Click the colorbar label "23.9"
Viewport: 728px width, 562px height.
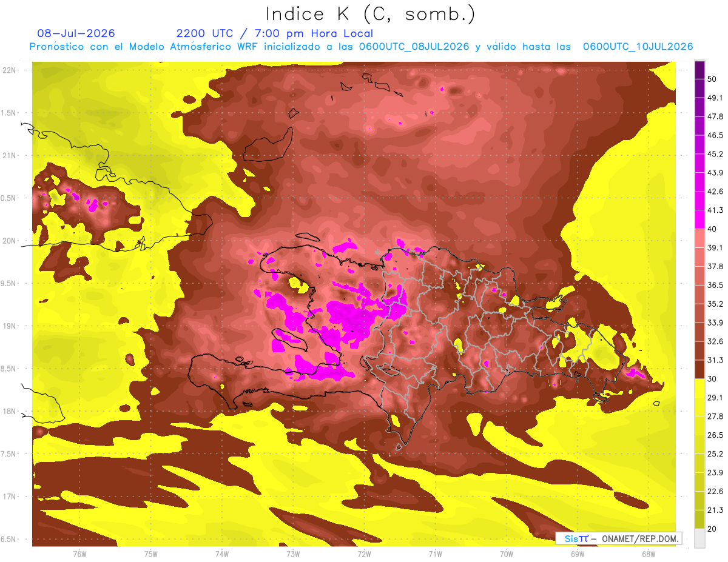[715, 472]
